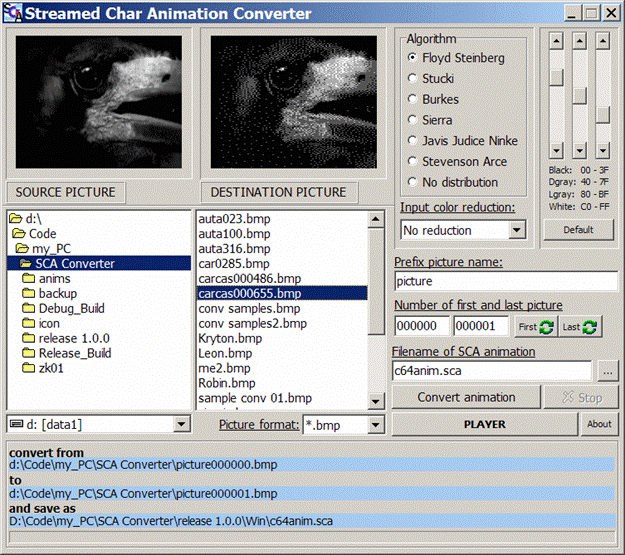625x555 pixels.
Task: Click the source picture preview
Action: pos(98,102)
